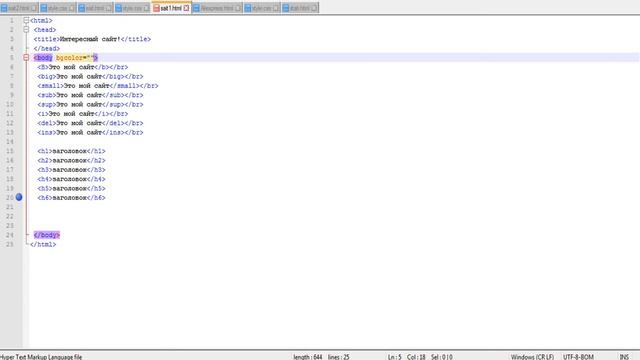The image size is (640, 360).
Task: Click line number 14 in the margin
Action: 10,142
